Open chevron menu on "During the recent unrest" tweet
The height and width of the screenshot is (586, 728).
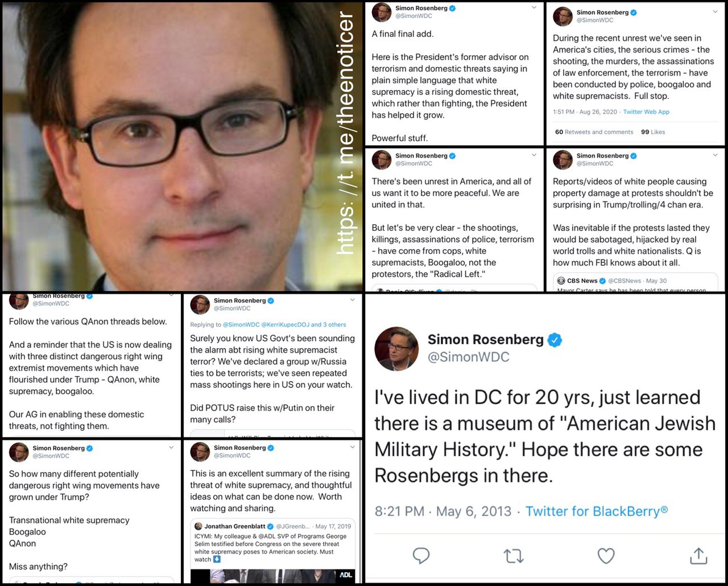tap(715, 12)
